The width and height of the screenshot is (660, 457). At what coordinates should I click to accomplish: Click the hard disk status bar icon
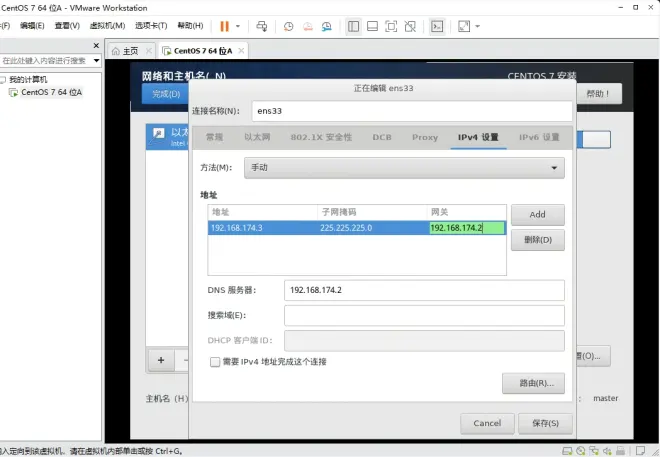pos(567,451)
